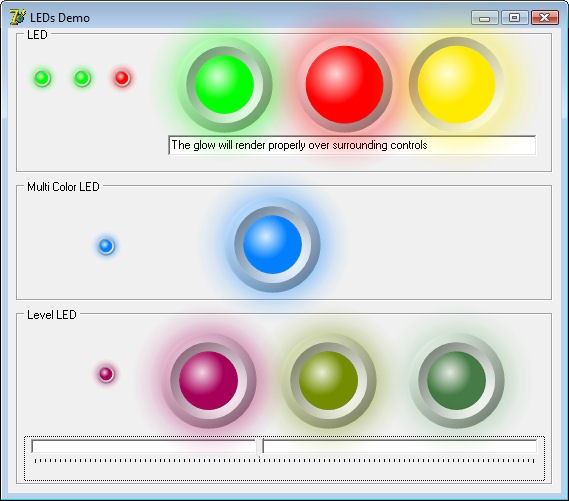Image resolution: width=569 pixels, height=501 pixels.
Task: Click the trackbar right of the thumb
Action: [x=400, y=446]
